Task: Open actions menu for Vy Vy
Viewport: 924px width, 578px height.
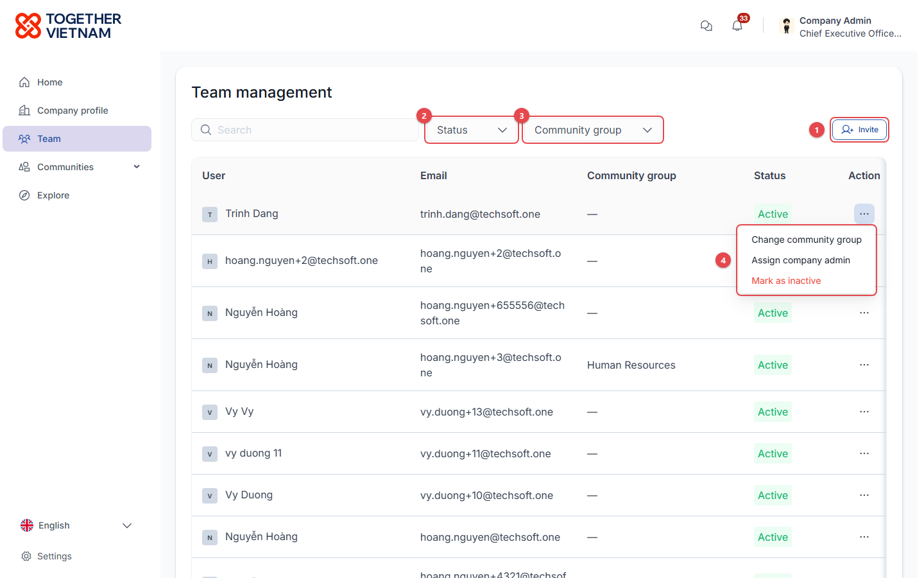Action: (864, 412)
